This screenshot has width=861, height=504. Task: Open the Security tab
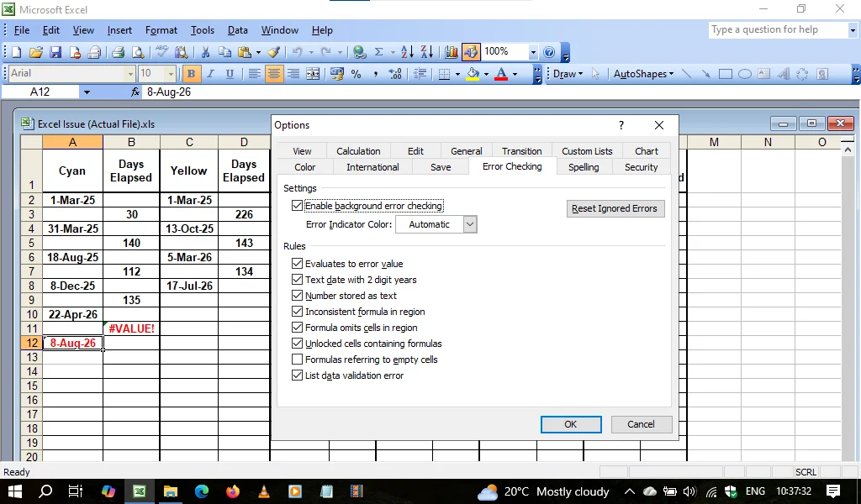click(x=641, y=166)
